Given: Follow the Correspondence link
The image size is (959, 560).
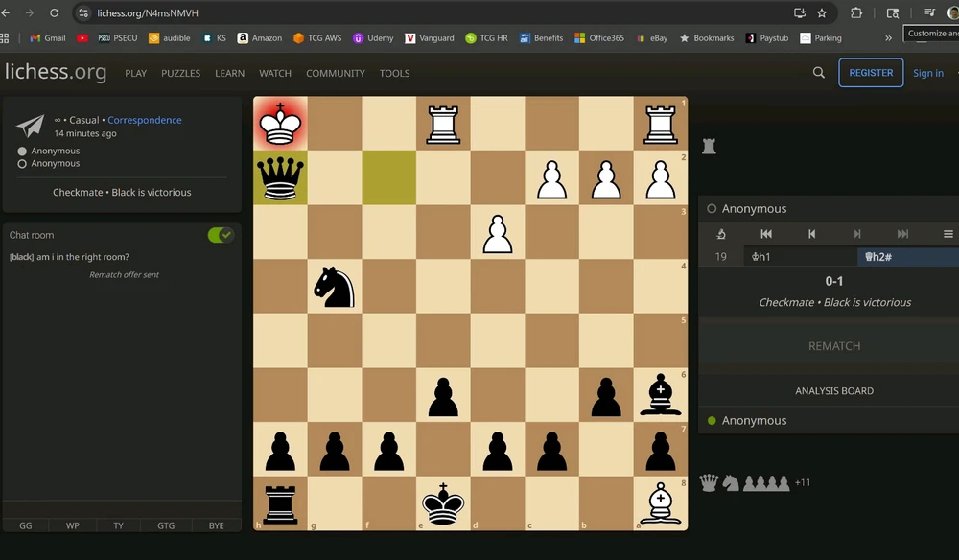Looking at the screenshot, I should coord(144,120).
